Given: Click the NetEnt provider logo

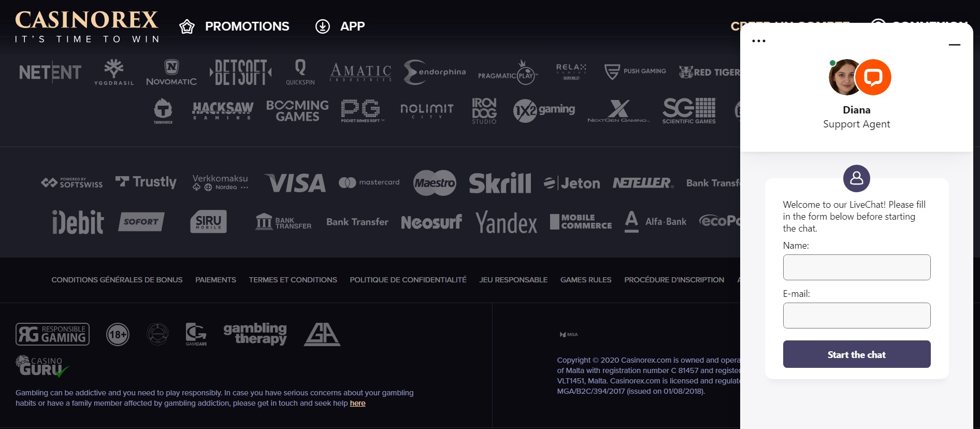Looking at the screenshot, I should click(50, 72).
